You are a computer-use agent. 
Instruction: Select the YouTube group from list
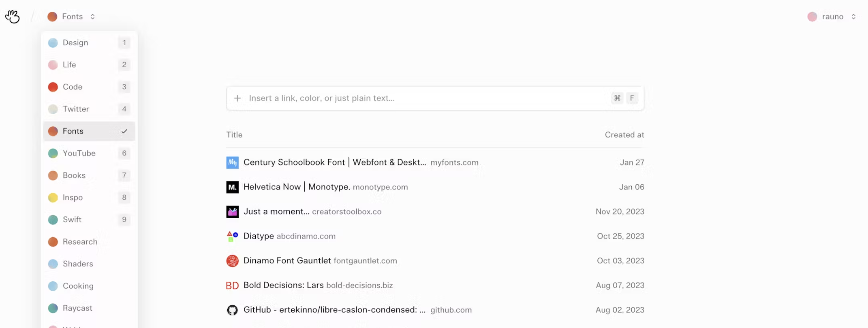pyautogui.click(x=79, y=153)
